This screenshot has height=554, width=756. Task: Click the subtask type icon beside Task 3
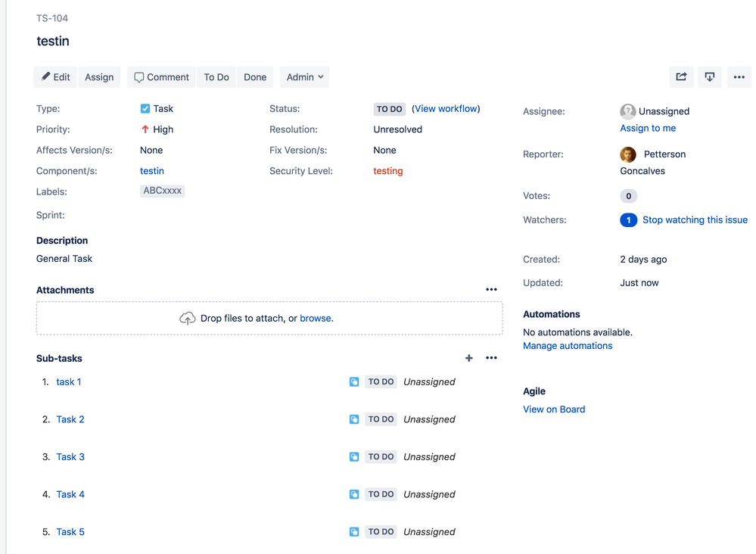coord(353,456)
